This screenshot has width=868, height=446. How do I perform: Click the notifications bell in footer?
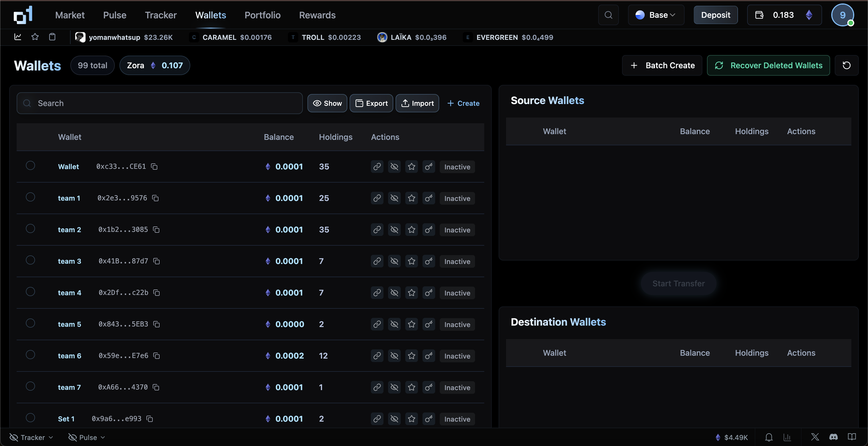point(769,437)
